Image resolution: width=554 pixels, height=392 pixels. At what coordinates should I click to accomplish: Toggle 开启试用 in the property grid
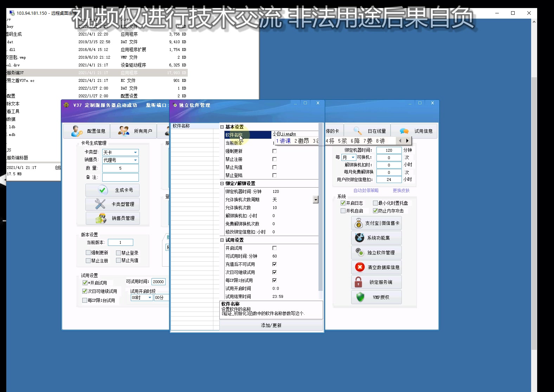(275, 248)
